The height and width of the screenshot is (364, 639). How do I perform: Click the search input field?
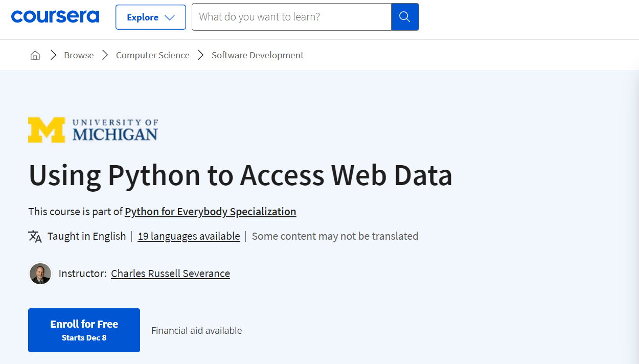pyautogui.click(x=291, y=17)
